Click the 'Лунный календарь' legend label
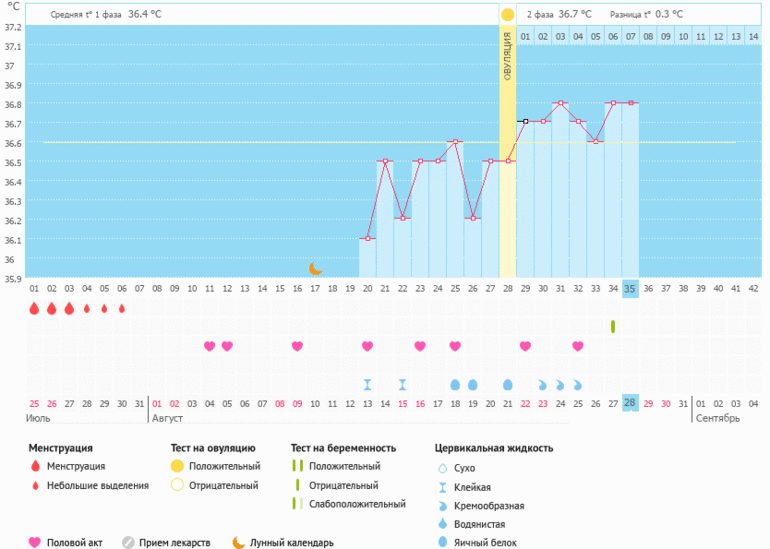 [292, 542]
